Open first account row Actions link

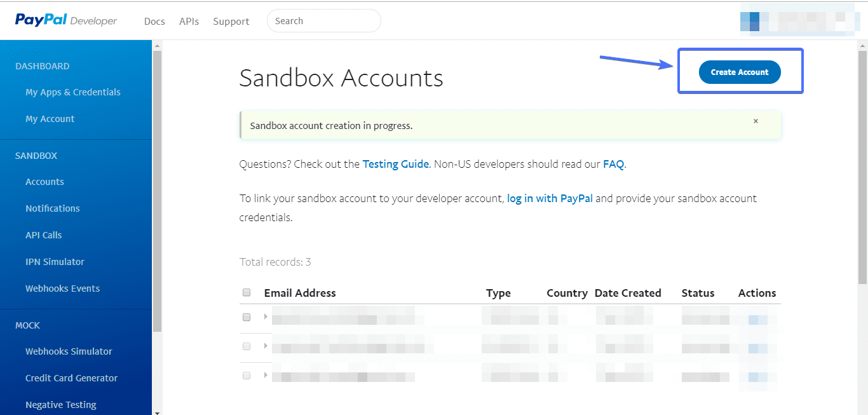(x=757, y=320)
